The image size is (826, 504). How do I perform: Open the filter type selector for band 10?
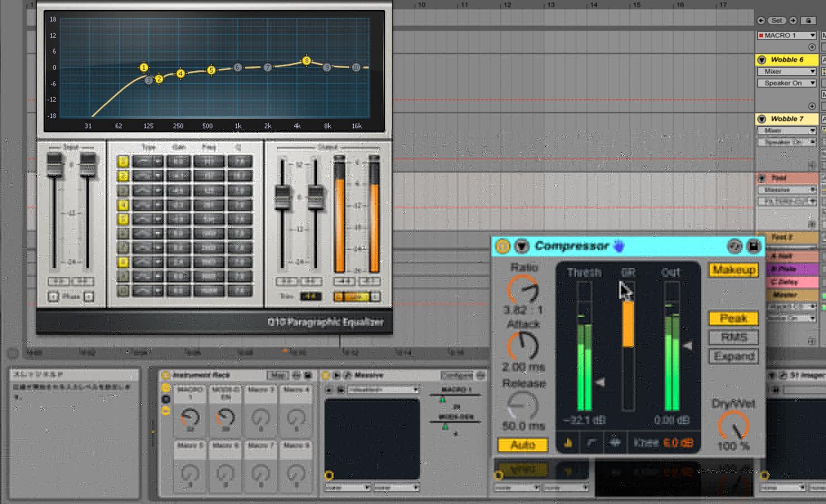tap(148, 290)
